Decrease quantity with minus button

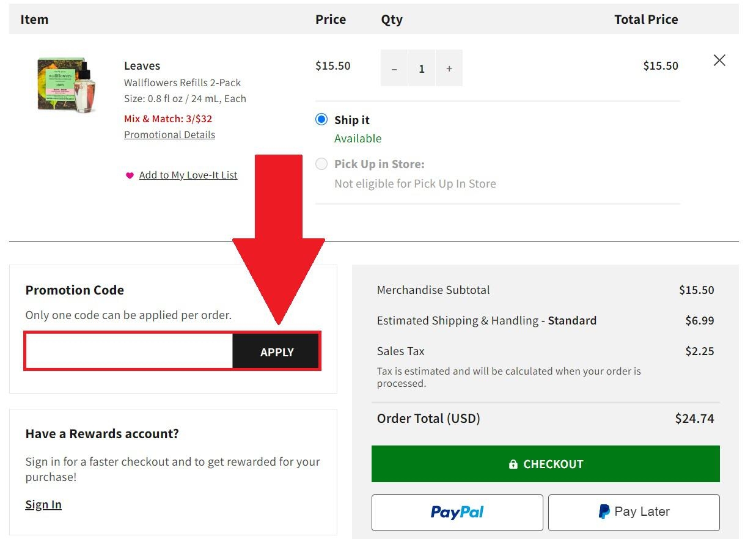pyautogui.click(x=394, y=68)
